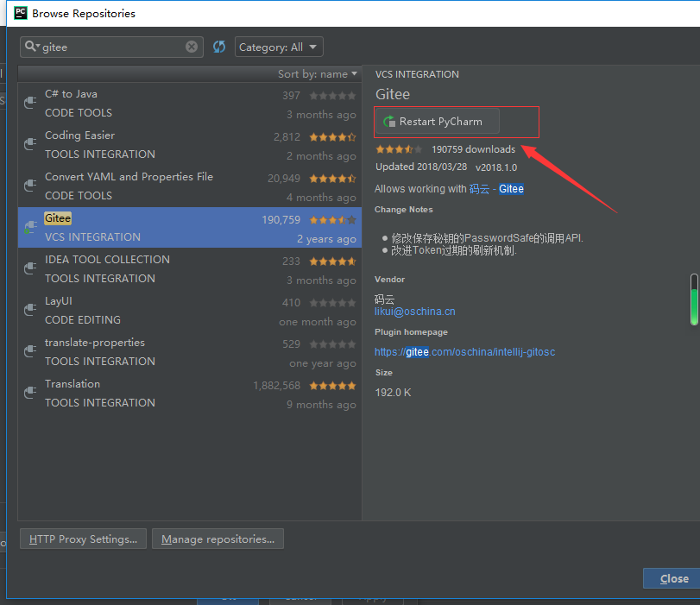Click plug icon of Translation plugin
This screenshot has width=700, height=605.
pos(30,393)
